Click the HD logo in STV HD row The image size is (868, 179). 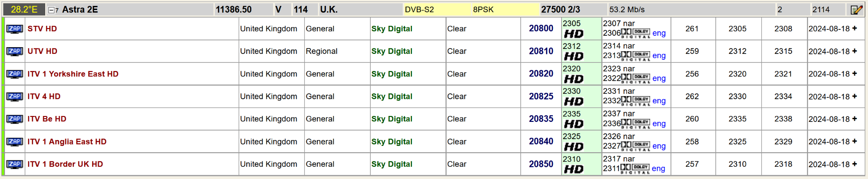pyautogui.click(x=574, y=34)
